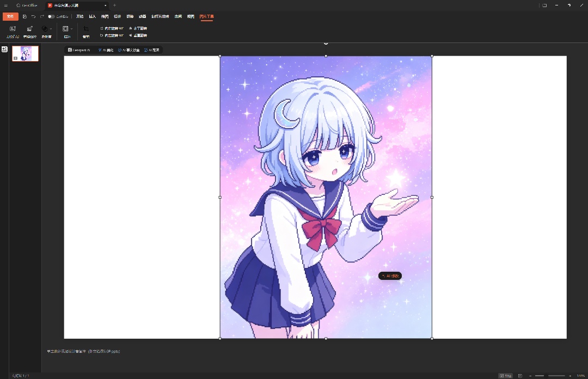The image size is (588, 379).
Task: Open the Home (开始) ribbon tab
Action: 80,16
